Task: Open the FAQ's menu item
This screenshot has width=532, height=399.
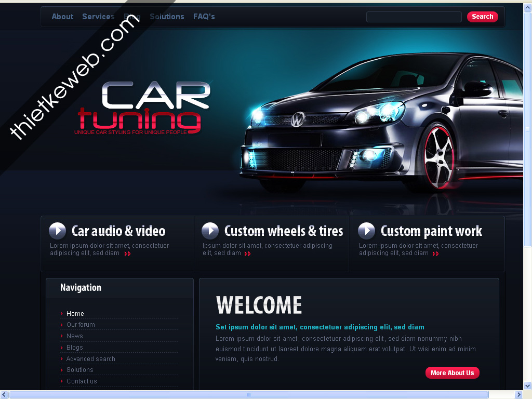Action: coord(204,17)
